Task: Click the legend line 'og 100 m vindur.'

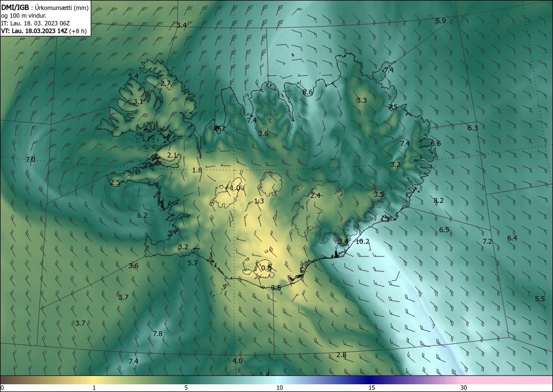Action: (24, 15)
